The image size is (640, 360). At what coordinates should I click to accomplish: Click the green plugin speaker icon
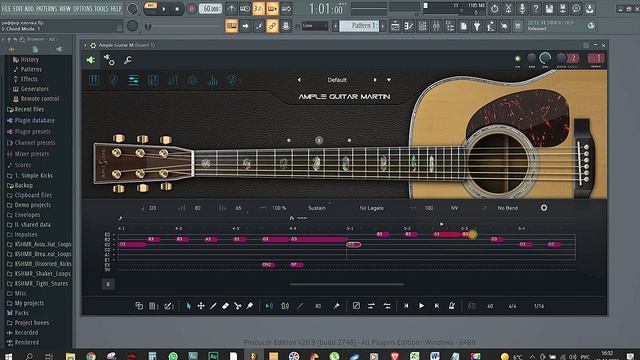pos(91,60)
